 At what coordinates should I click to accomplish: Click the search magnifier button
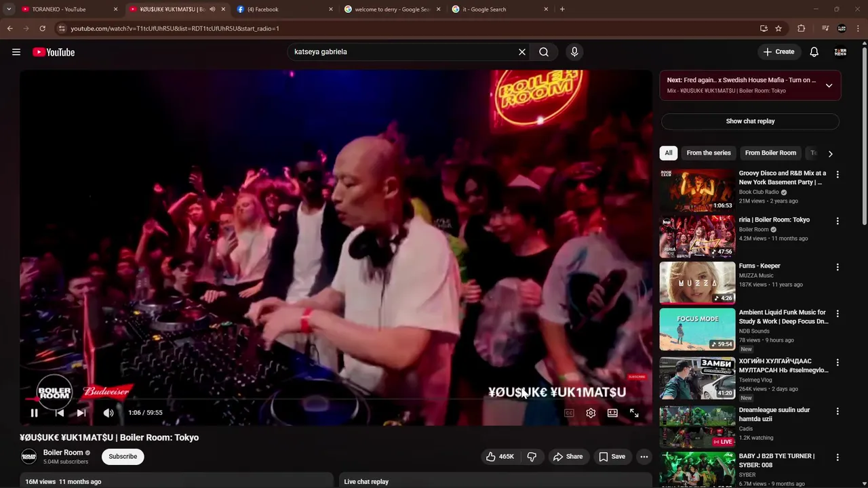click(544, 52)
